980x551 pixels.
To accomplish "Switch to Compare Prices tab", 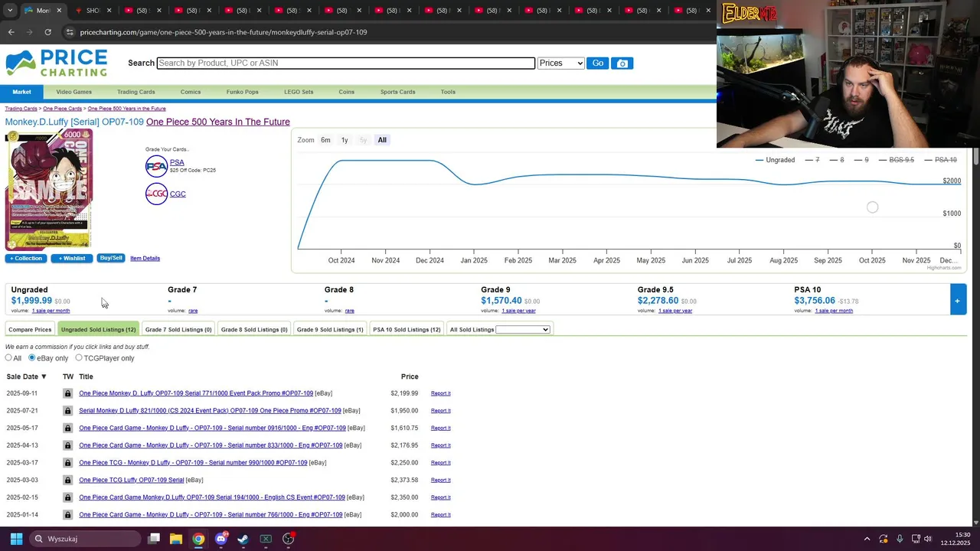I will (30, 330).
